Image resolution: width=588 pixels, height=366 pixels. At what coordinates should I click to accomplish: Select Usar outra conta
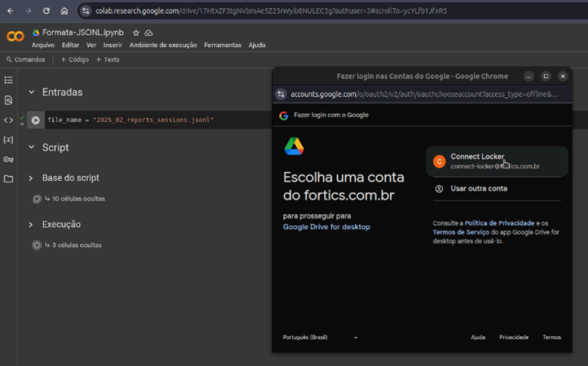pos(497,188)
